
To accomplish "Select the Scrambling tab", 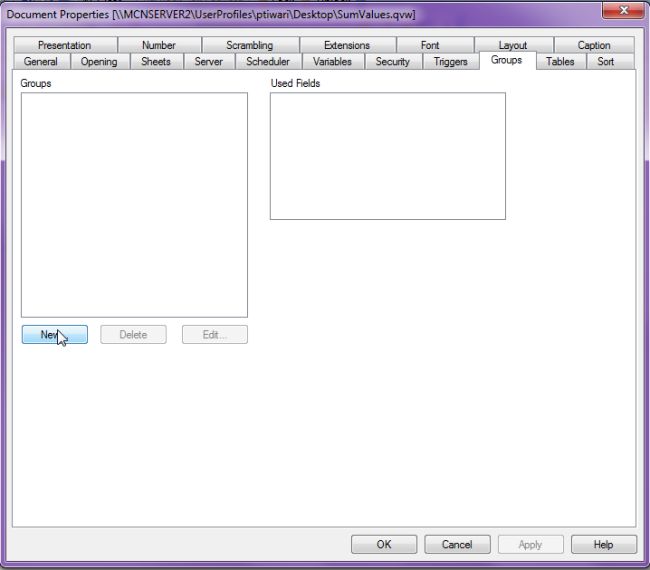I will point(250,45).
